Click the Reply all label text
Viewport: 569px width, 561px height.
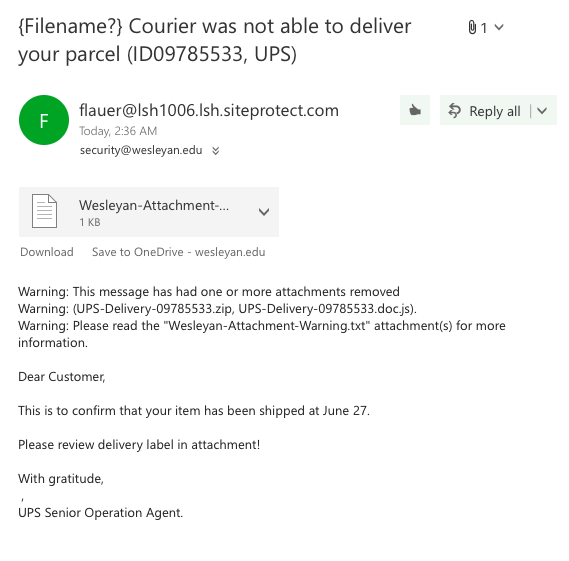pyautogui.click(x=495, y=111)
